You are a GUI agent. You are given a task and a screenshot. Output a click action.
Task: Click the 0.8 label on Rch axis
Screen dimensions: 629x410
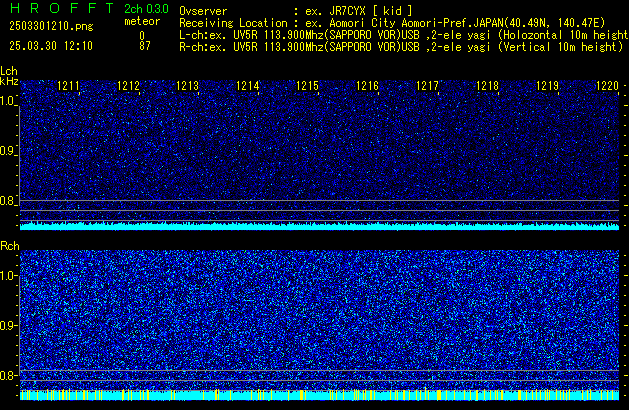(8, 375)
